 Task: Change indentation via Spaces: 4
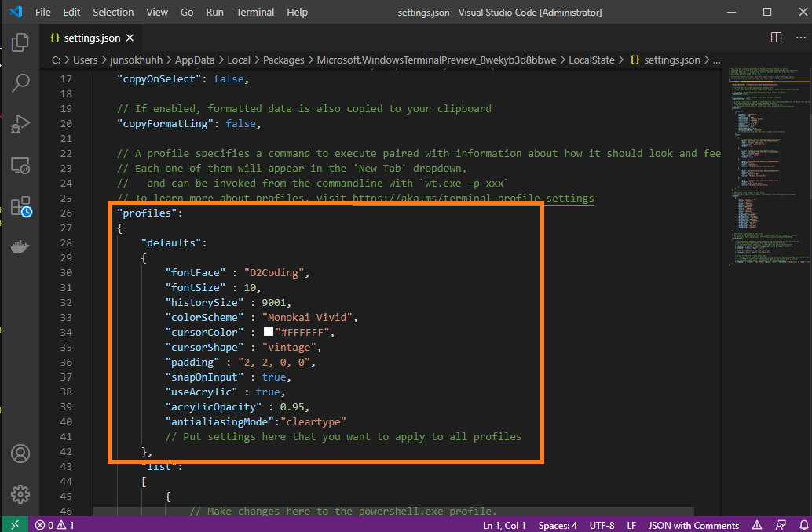coord(558,525)
